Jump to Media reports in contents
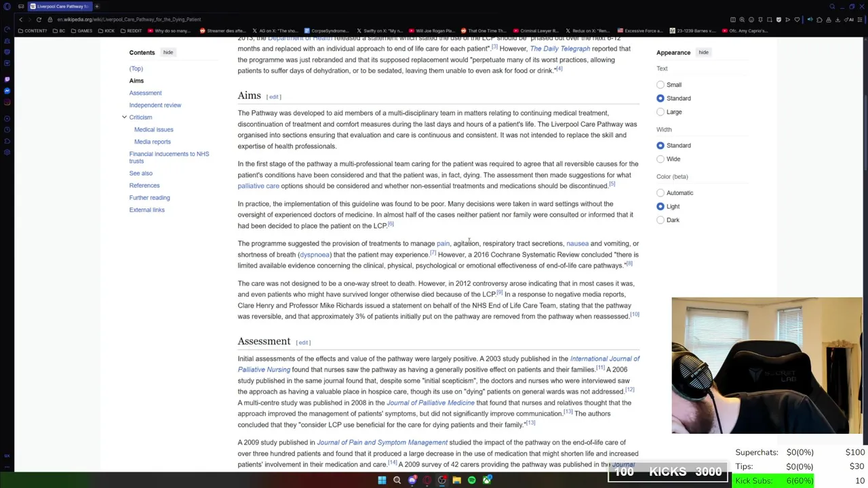The image size is (868, 488). (153, 142)
